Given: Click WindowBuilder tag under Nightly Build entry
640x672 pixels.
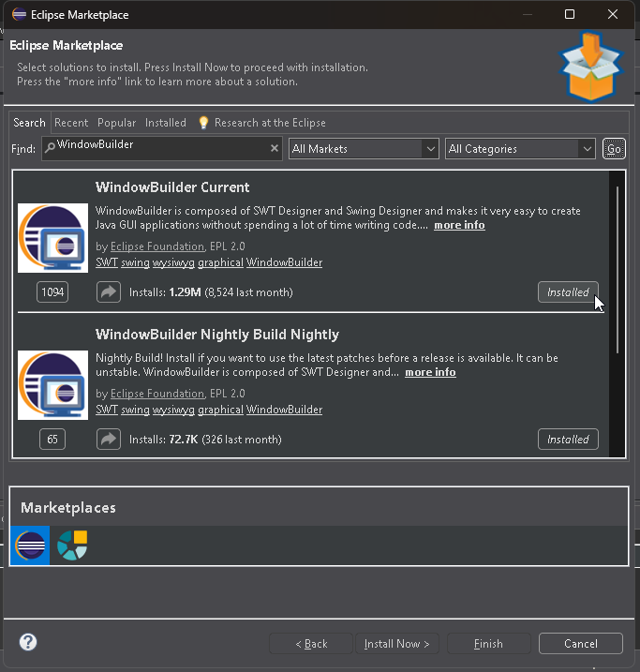Looking at the screenshot, I should [x=285, y=410].
